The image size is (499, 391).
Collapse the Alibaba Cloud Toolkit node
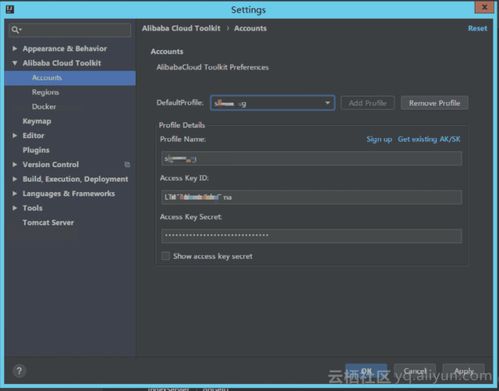coord(15,63)
